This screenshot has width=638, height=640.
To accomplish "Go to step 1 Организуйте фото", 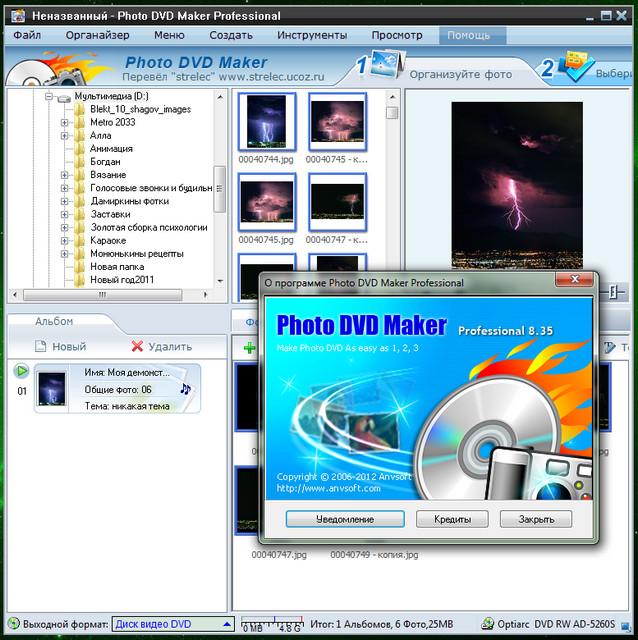I will pos(460,74).
